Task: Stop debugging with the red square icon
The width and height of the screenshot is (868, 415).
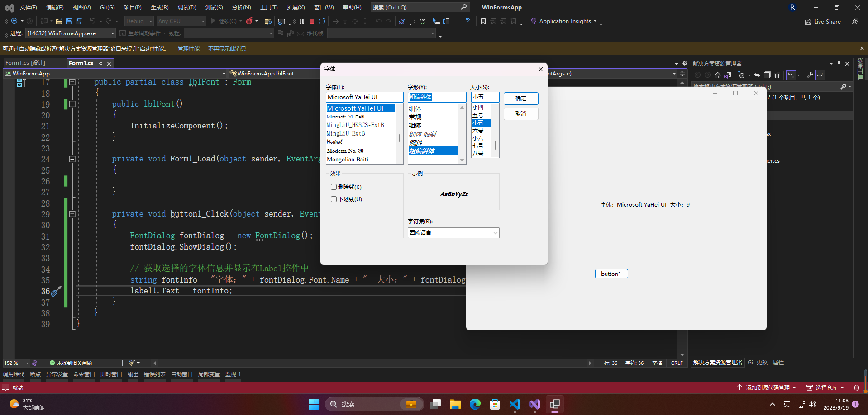Action: [312, 21]
